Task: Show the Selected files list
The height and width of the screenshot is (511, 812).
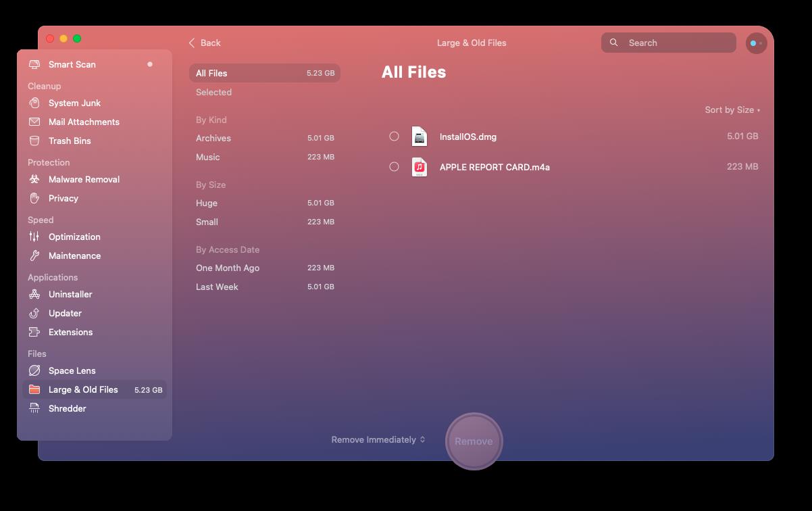Action: pos(213,92)
